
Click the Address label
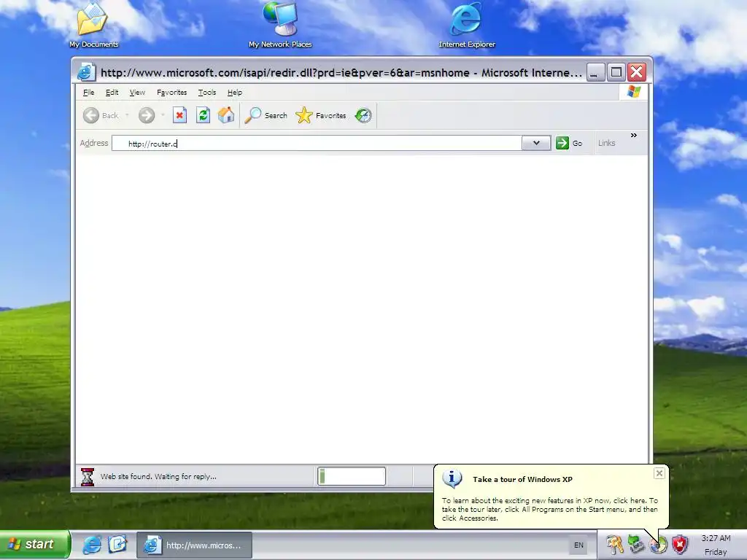[94, 143]
